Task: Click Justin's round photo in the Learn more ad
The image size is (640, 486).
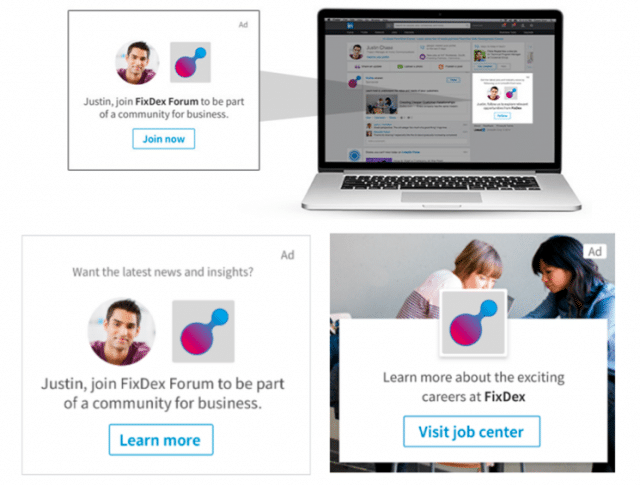Action: click(122, 331)
